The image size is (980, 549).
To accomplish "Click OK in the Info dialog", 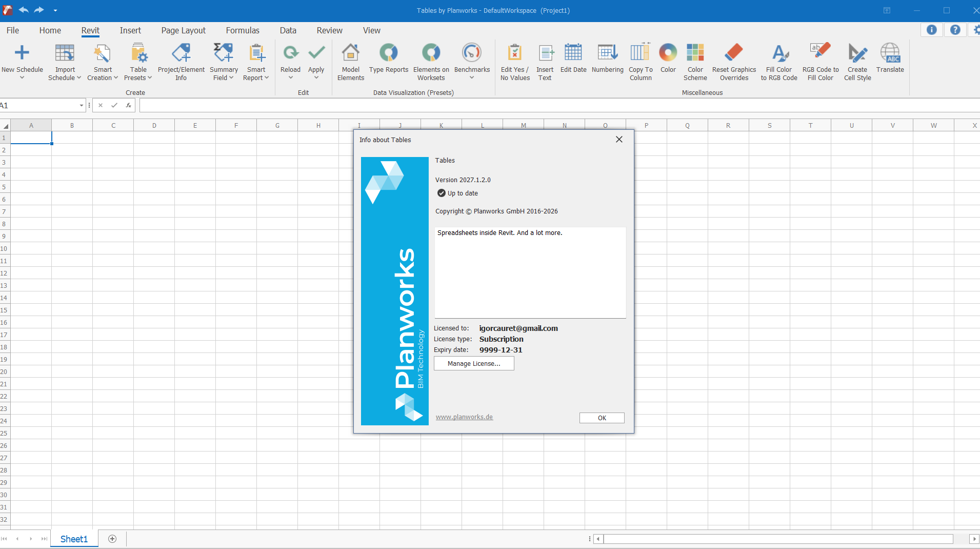I will [602, 418].
